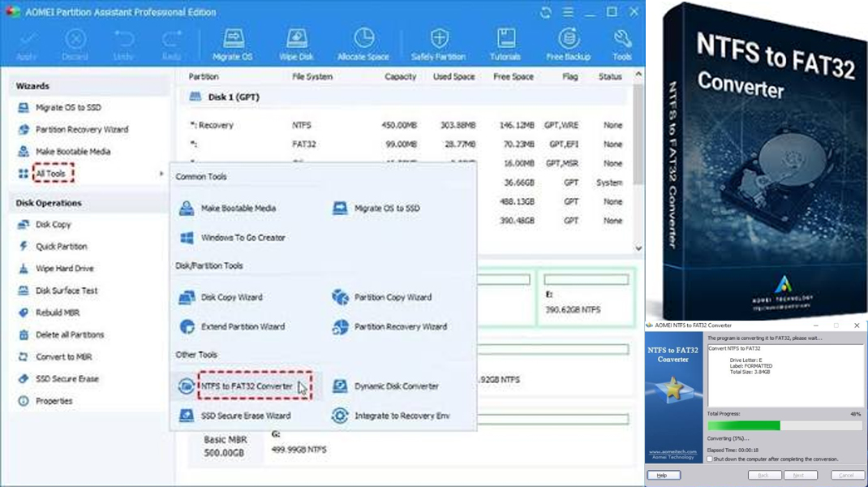Sort by the Free Space column header

point(513,76)
